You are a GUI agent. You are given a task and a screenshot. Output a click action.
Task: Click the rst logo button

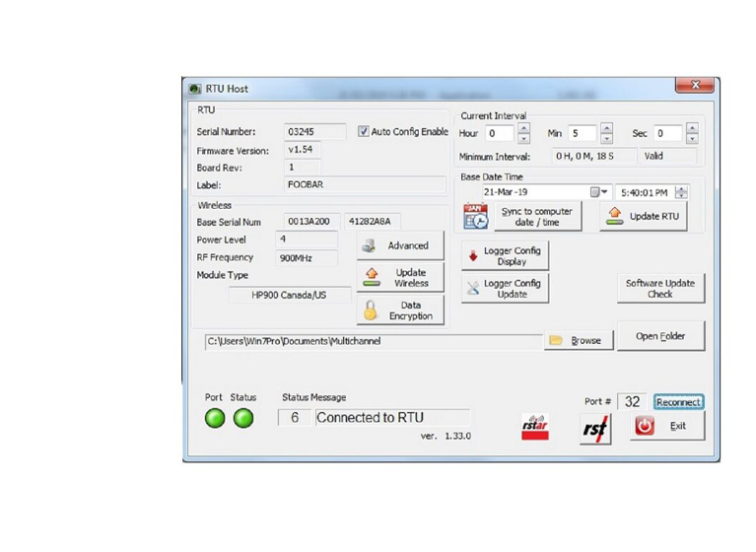(x=595, y=429)
